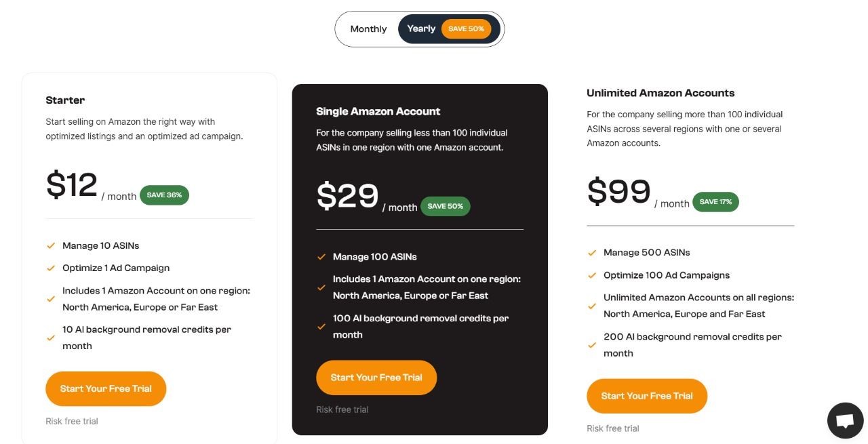The image size is (868, 444).
Task: Click checkmark icon beside Manage 500 ASINs
Action: tap(592, 253)
